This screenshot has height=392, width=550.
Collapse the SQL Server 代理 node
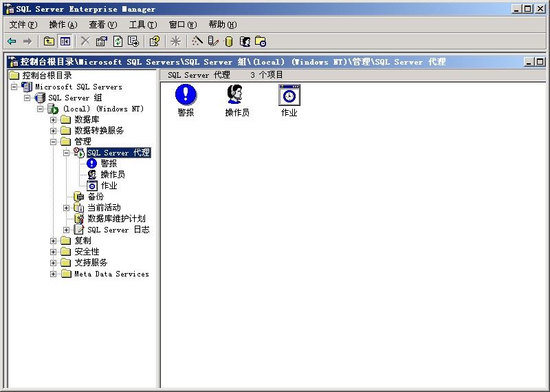(x=66, y=153)
